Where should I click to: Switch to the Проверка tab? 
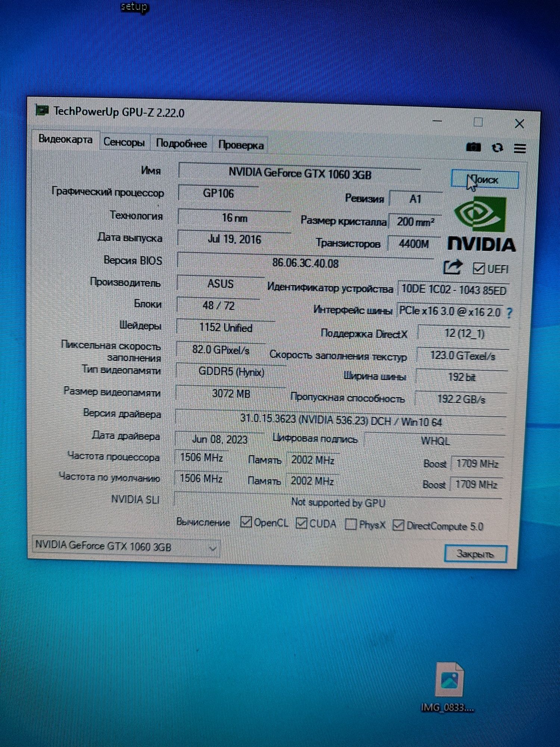(x=241, y=145)
